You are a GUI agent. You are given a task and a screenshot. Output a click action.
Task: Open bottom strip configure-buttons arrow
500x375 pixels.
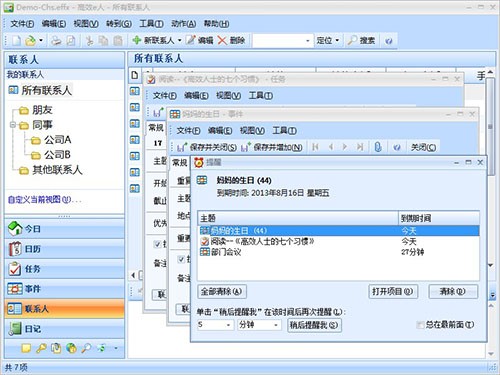pos(116,348)
